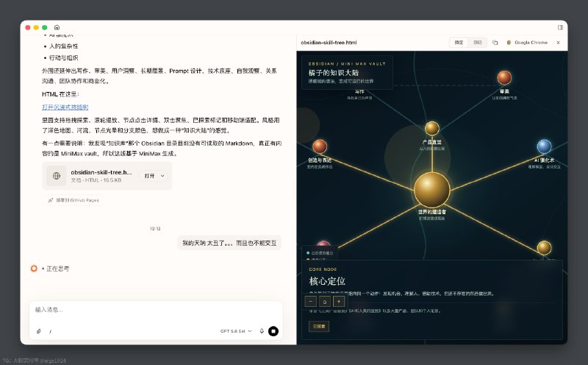The width and height of the screenshot is (588, 365).
Task: Switch to the 源码 source tab
Action: (477, 43)
